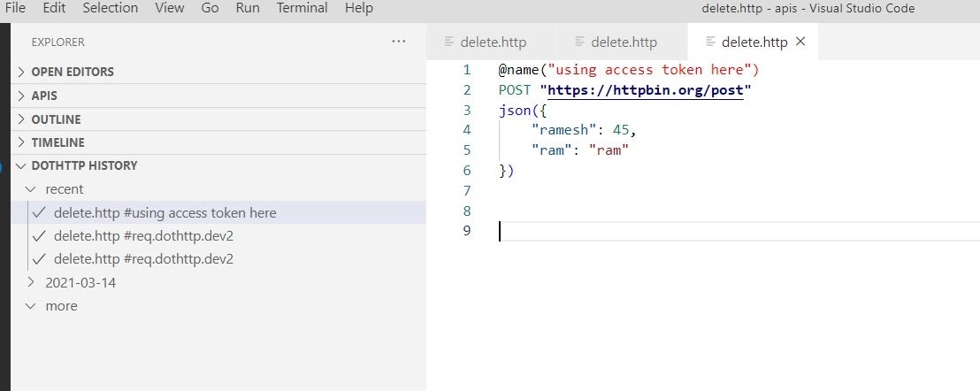Expand the OUTLINE section

point(218,119)
